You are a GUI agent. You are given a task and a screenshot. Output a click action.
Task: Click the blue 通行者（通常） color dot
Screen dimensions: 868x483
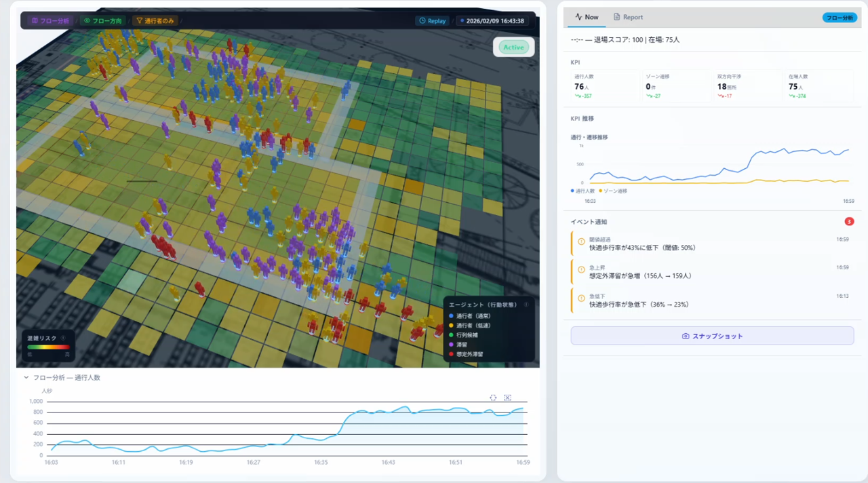point(451,316)
